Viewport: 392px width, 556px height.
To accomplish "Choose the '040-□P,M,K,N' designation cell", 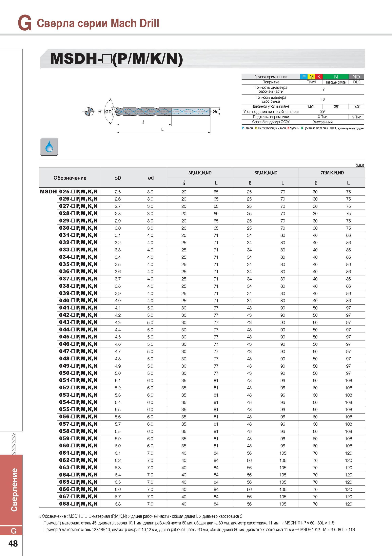I will tap(78, 301).
